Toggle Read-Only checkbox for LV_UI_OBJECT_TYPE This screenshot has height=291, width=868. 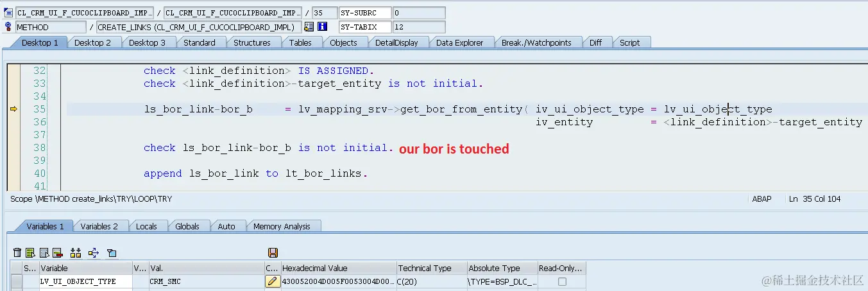click(x=562, y=281)
